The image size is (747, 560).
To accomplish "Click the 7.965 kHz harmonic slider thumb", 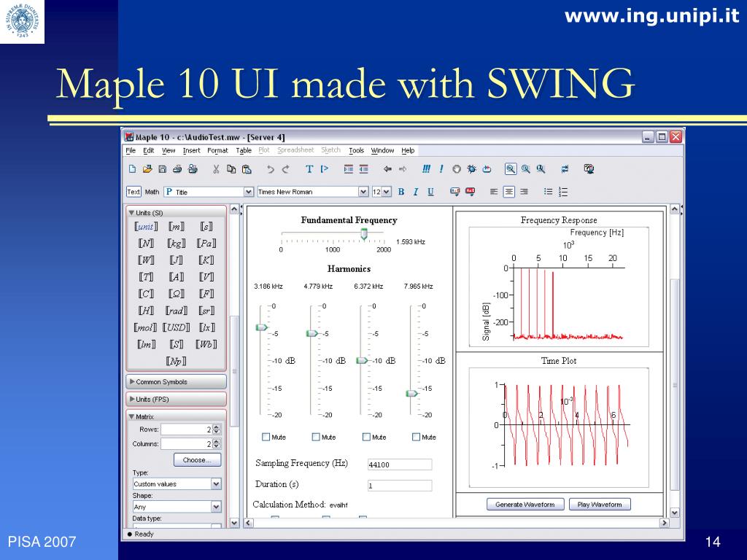I will 412,393.
